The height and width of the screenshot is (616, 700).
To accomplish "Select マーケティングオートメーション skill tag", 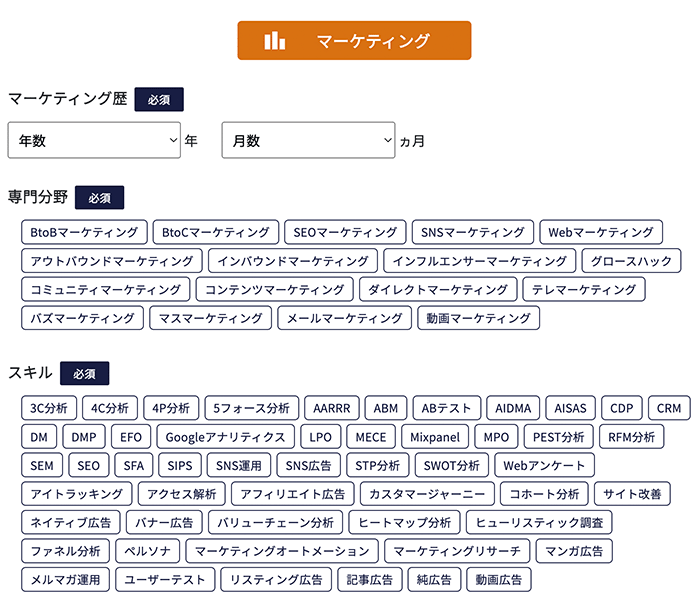I will (x=282, y=551).
